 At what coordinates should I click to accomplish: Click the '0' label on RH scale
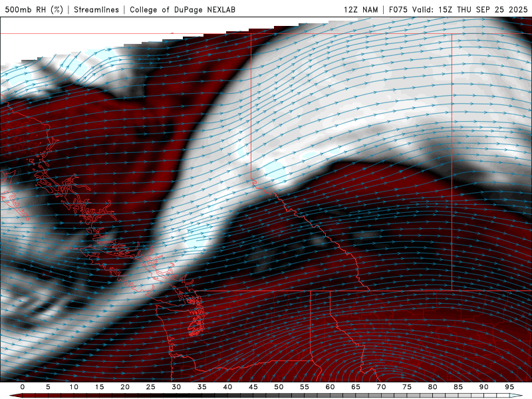tap(23, 387)
